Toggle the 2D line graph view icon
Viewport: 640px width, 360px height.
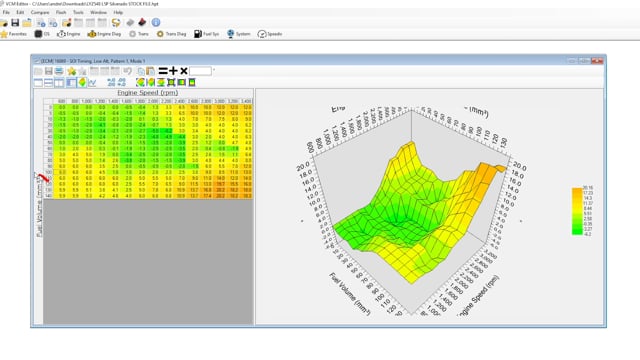pyautogui.click(x=92, y=82)
